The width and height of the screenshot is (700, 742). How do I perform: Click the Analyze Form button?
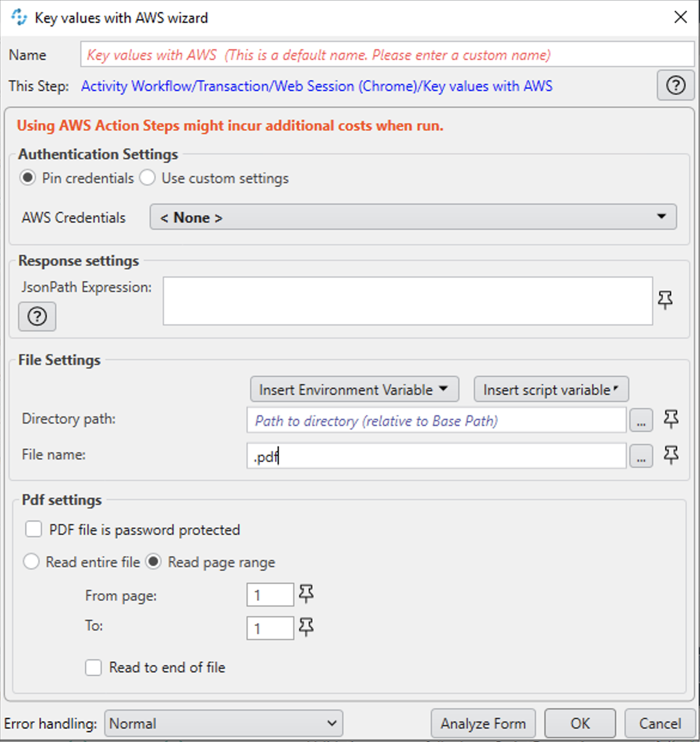tap(483, 723)
